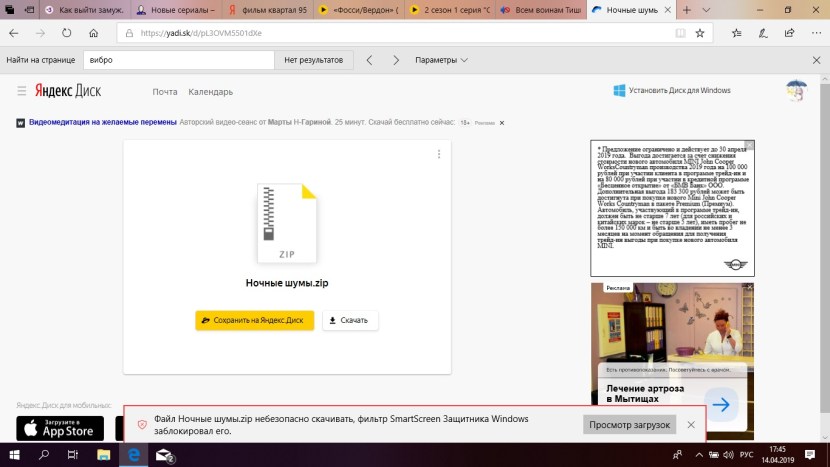The width and height of the screenshot is (830, 467).
Task: Click Сохранить на Яндекс.Диск button
Action: pos(255,320)
